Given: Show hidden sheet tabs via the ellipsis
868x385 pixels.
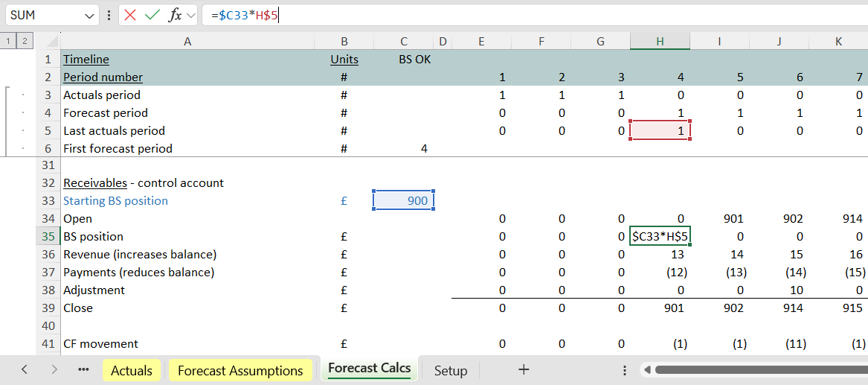Looking at the screenshot, I should click(x=83, y=370).
